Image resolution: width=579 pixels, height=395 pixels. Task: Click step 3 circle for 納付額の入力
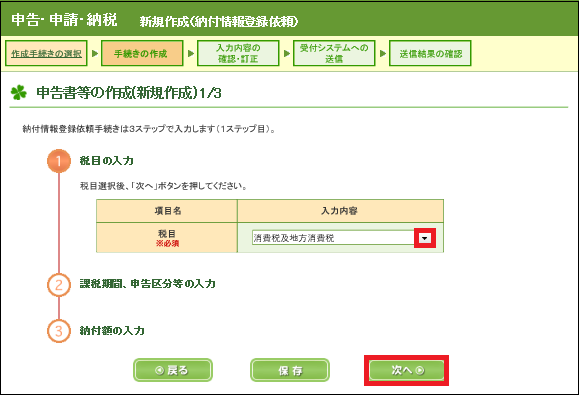[59, 331]
